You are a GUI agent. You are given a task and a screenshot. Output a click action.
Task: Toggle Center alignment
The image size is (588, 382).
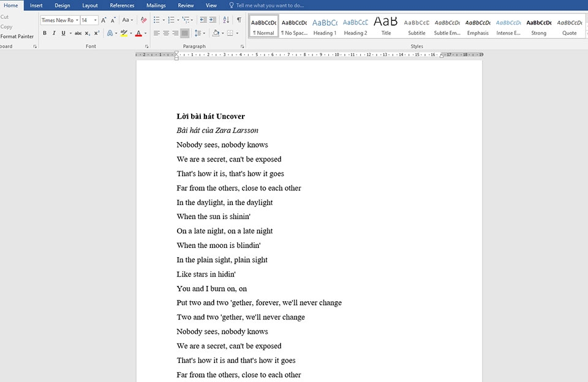(166, 33)
